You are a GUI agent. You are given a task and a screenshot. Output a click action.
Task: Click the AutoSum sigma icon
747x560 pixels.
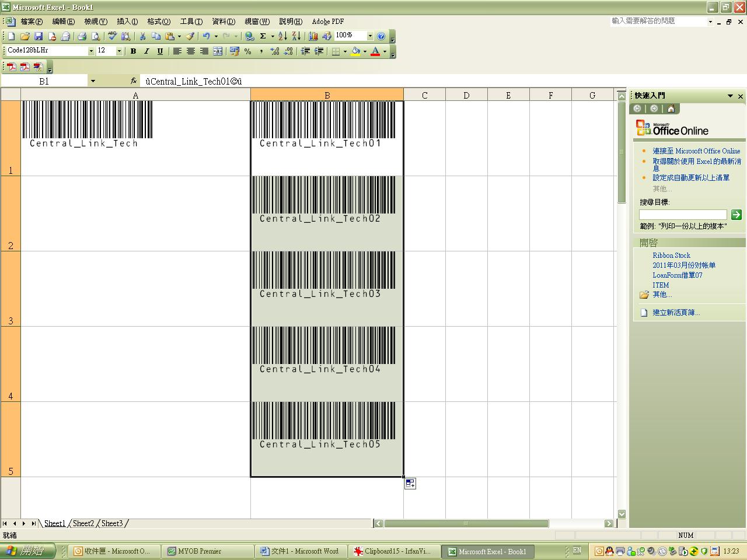263,36
